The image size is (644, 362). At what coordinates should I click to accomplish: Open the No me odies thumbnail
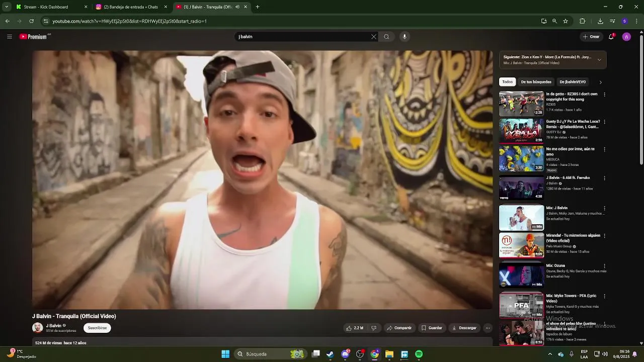tap(521, 158)
